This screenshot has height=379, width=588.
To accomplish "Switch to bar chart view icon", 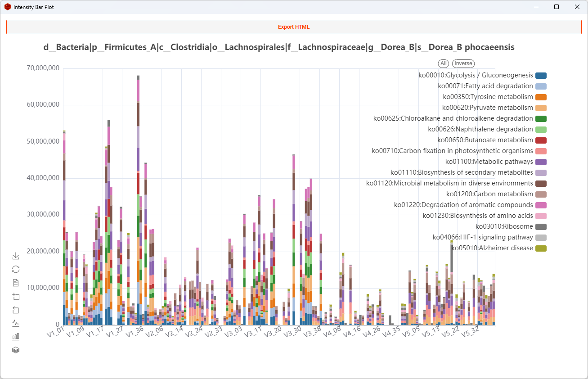I will [16, 336].
